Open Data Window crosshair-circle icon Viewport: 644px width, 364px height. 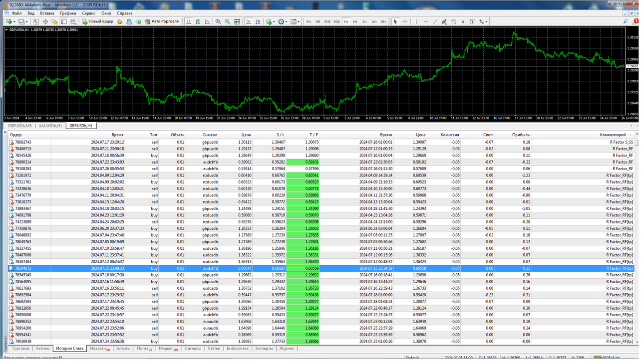[x=45, y=21]
